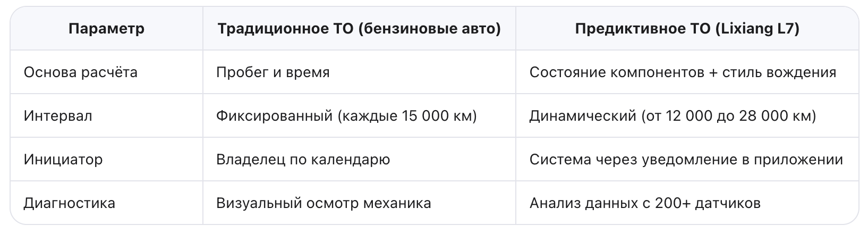Click the "Параметр" column header

tap(106, 29)
